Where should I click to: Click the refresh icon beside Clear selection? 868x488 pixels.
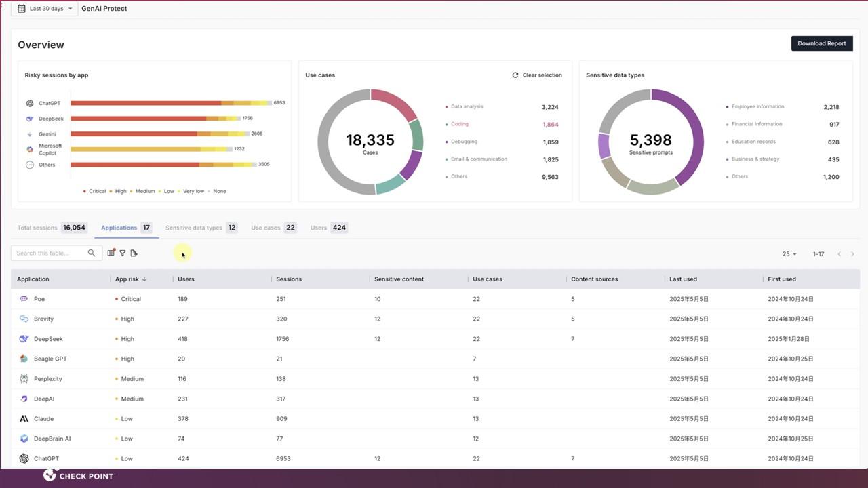[x=515, y=75]
